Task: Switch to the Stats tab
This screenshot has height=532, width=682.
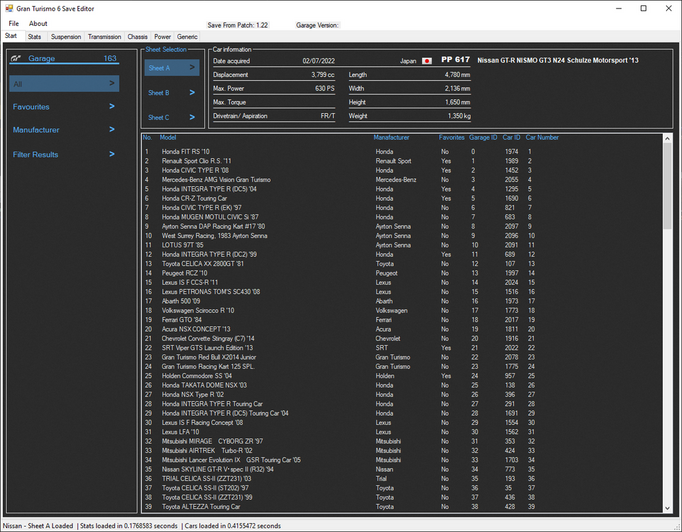Action: (x=34, y=37)
